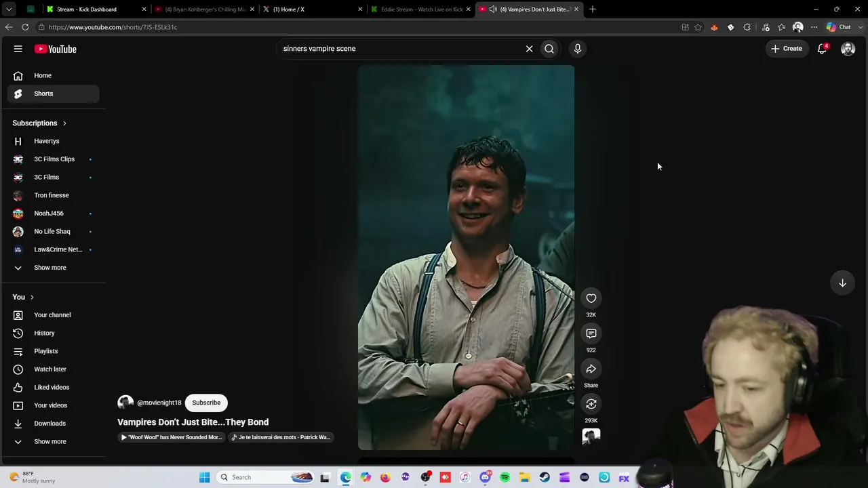Click the Create button
868x488 pixels.
787,49
